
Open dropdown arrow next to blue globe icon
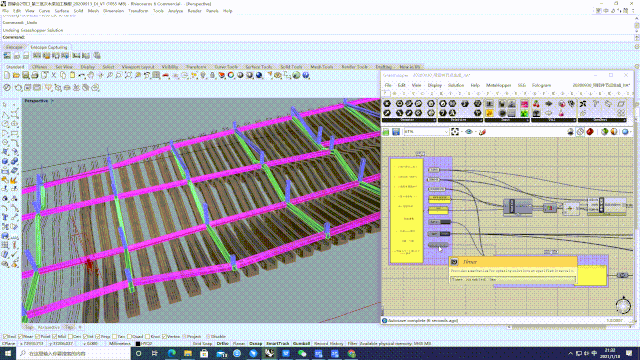[631, 132]
